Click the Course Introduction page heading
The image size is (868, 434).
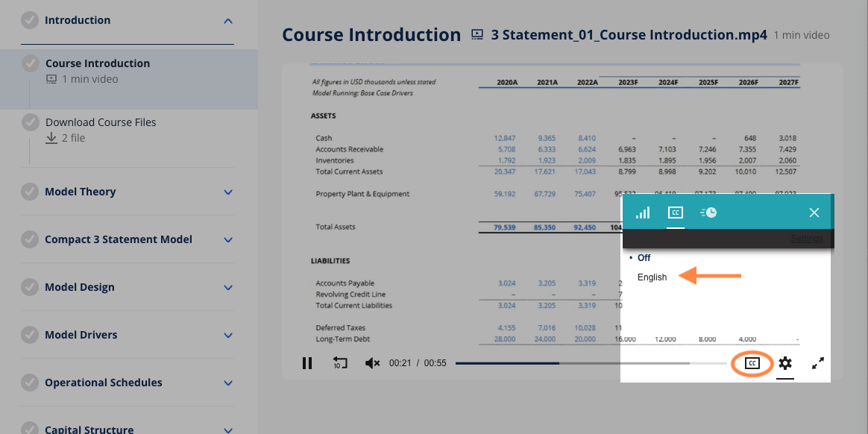[371, 34]
